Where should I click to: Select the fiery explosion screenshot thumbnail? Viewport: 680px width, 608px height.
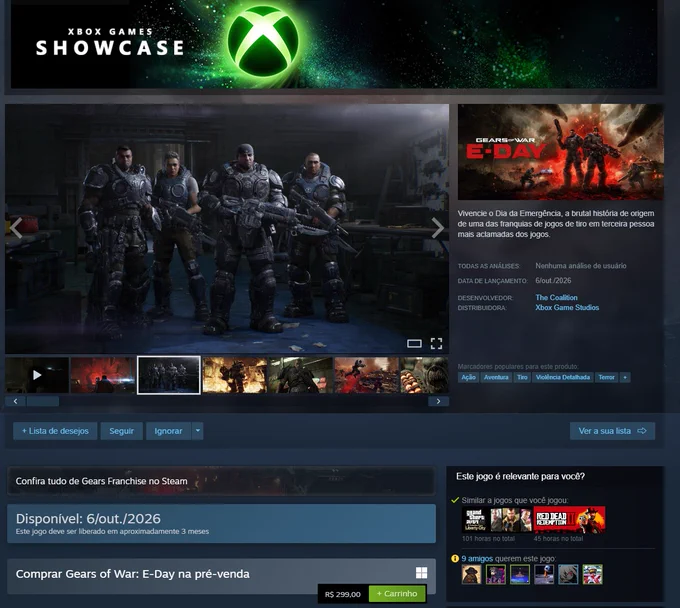pyautogui.click(x=235, y=375)
